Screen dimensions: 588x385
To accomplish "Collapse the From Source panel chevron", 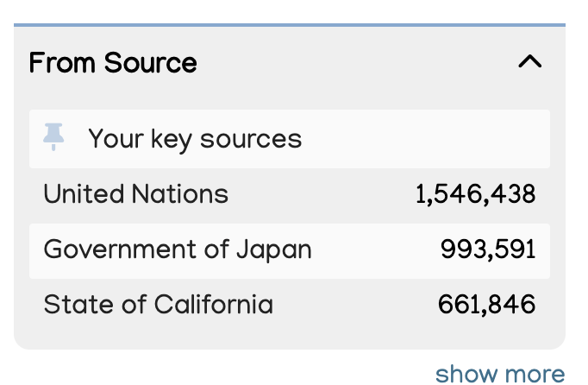I will 529,62.
